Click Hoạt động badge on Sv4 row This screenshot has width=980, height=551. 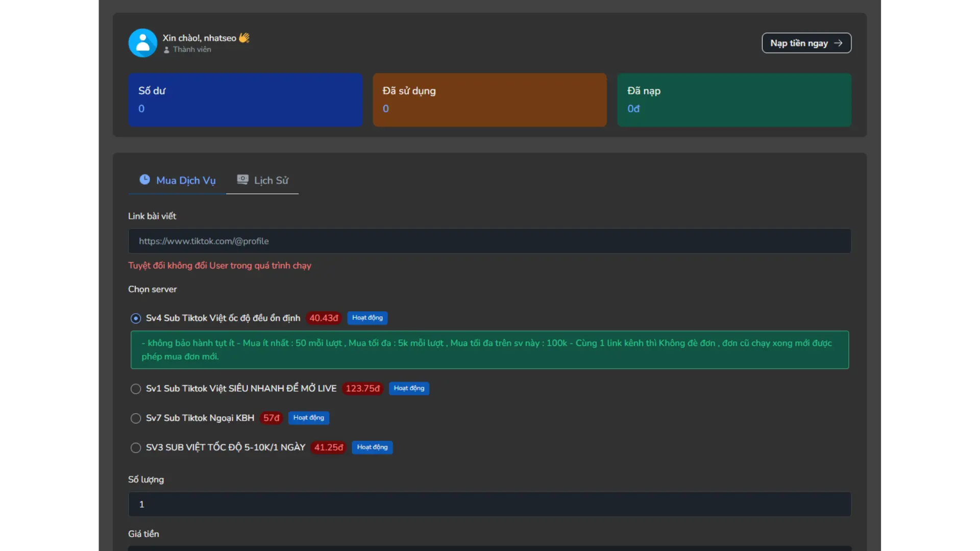pyautogui.click(x=367, y=318)
